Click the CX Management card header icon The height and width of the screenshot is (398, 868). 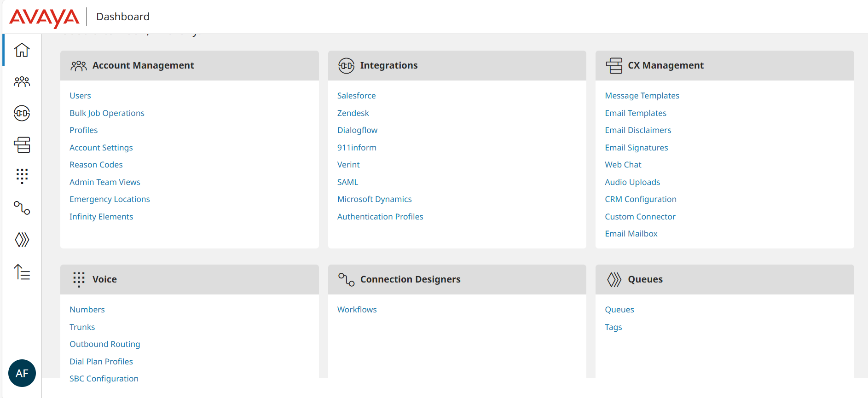[614, 66]
